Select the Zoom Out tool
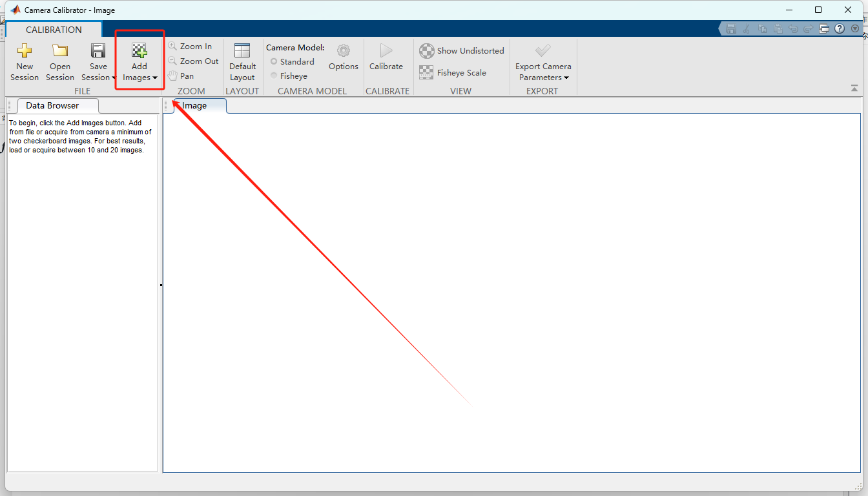868x496 pixels. click(193, 61)
